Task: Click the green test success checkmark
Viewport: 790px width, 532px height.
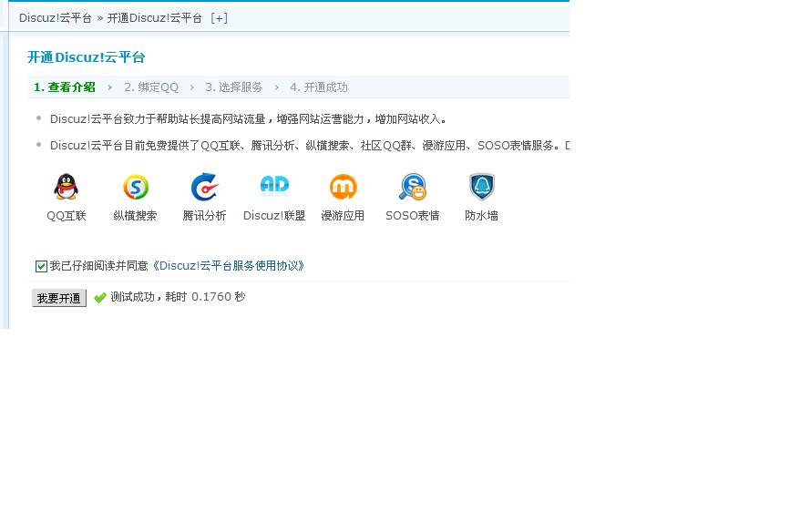Action: point(100,297)
